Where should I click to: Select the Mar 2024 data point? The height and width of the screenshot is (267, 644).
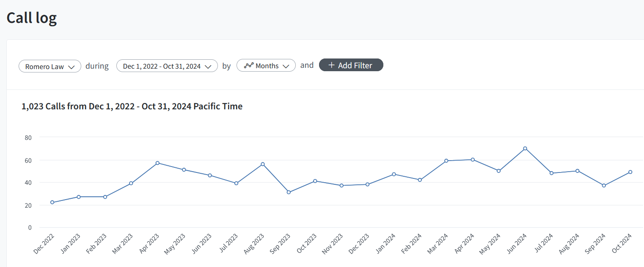pyautogui.click(x=446, y=161)
